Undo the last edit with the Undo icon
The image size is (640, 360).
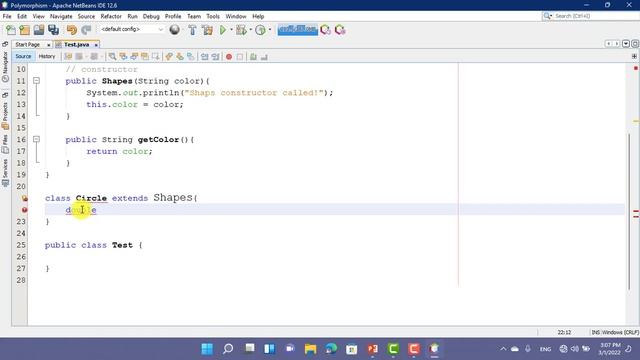click(72, 30)
